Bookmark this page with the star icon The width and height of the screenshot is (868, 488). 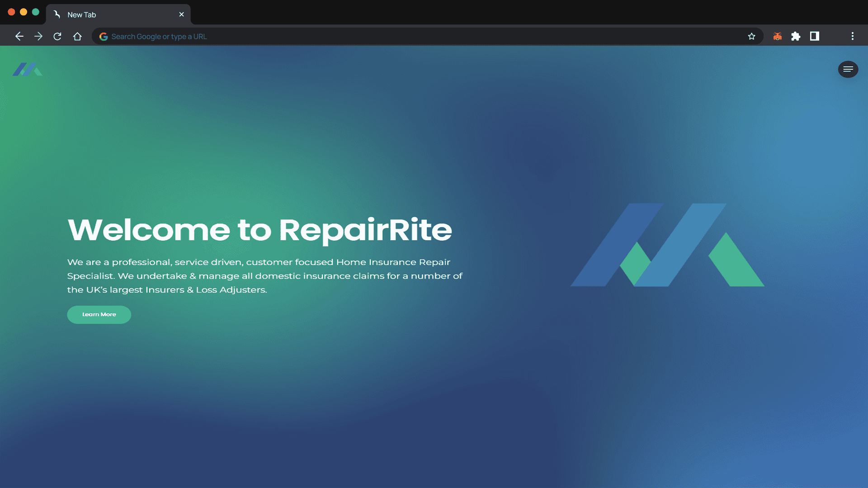[752, 36]
